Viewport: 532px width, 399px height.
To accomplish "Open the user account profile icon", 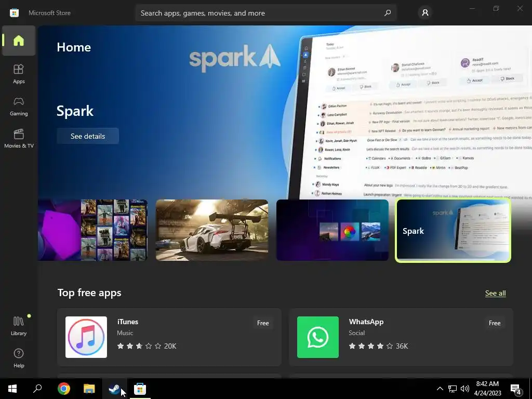I will (425, 13).
